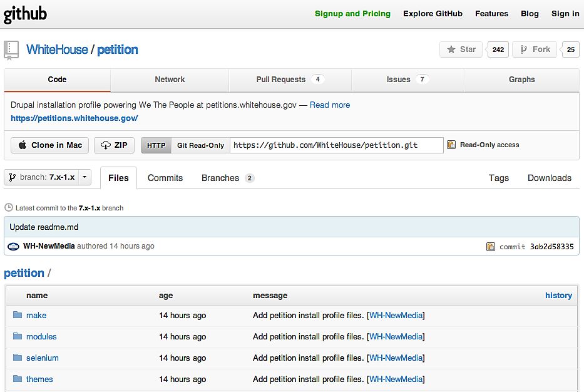Open the Features page
584x392 pixels.
(x=491, y=14)
